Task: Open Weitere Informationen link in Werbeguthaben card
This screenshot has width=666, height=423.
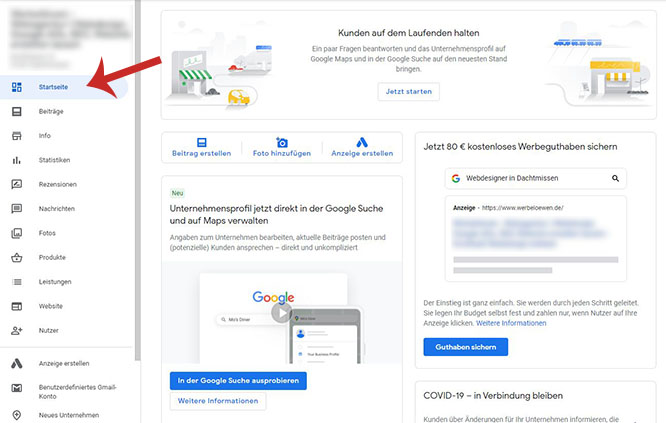Action: tap(511, 323)
